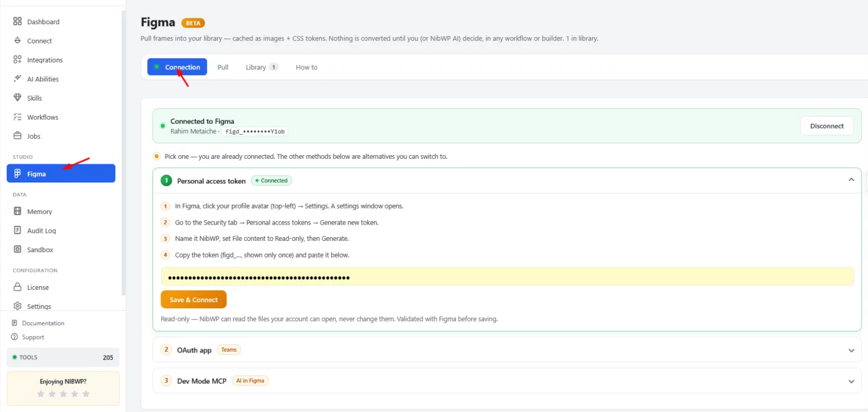Click the Documentation book icon
868x412 pixels.
coord(15,323)
